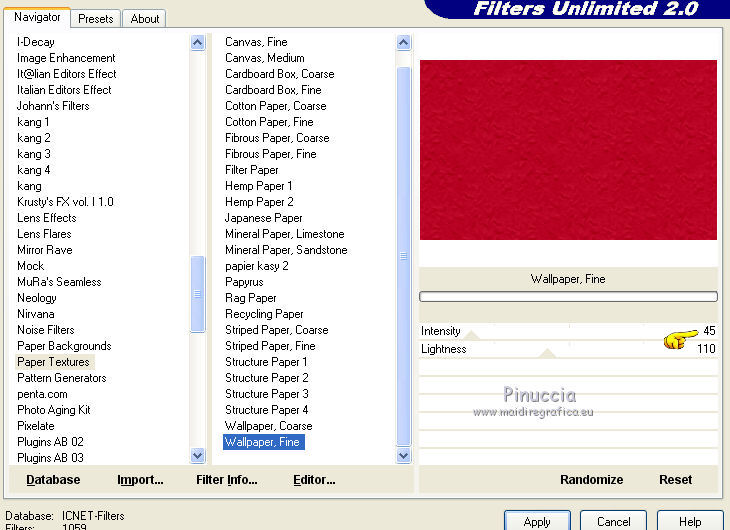This screenshot has width=730, height=530.
Task: Select Krusty's FX vol. I 1.0
Action: (x=65, y=202)
